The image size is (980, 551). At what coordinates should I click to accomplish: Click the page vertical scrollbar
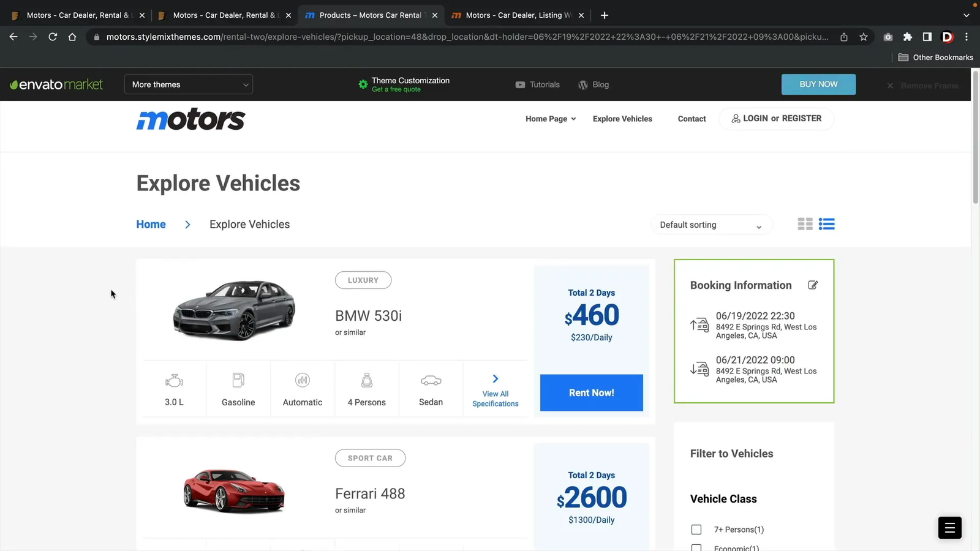point(975,138)
